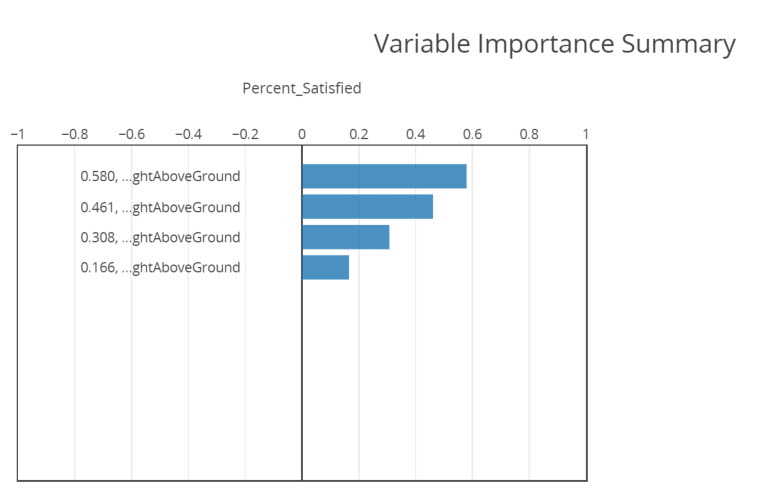Click the "0.461, ...ghtAboveGround" bar label

point(160,207)
